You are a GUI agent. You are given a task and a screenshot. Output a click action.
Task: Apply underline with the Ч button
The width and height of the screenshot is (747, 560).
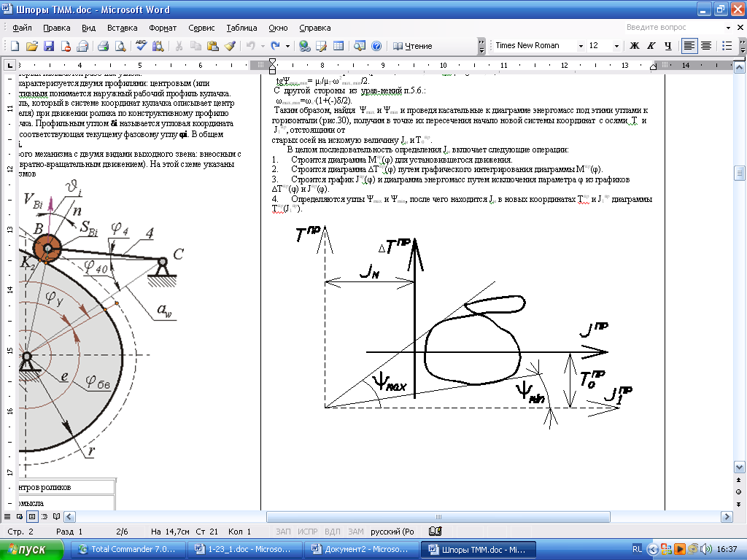(x=668, y=46)
